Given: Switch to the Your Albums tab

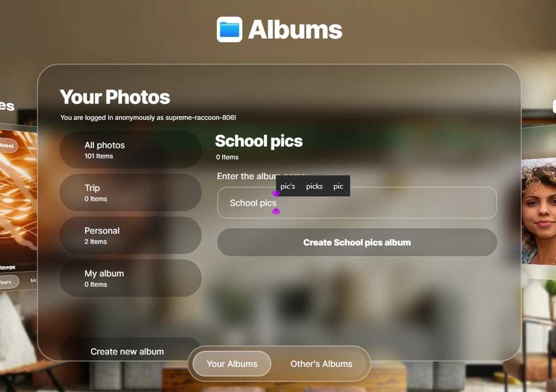Looking at the screenshot, I should [x=232, y=364].
